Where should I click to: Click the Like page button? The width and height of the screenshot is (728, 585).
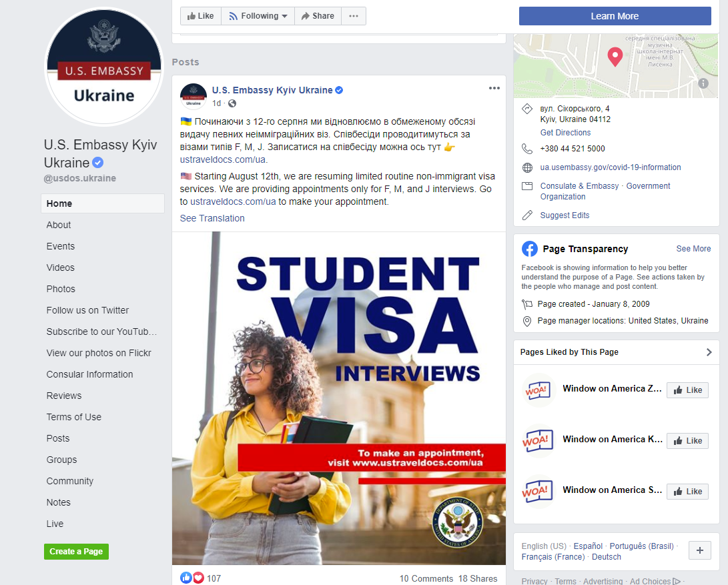click(x=201, y=16)
